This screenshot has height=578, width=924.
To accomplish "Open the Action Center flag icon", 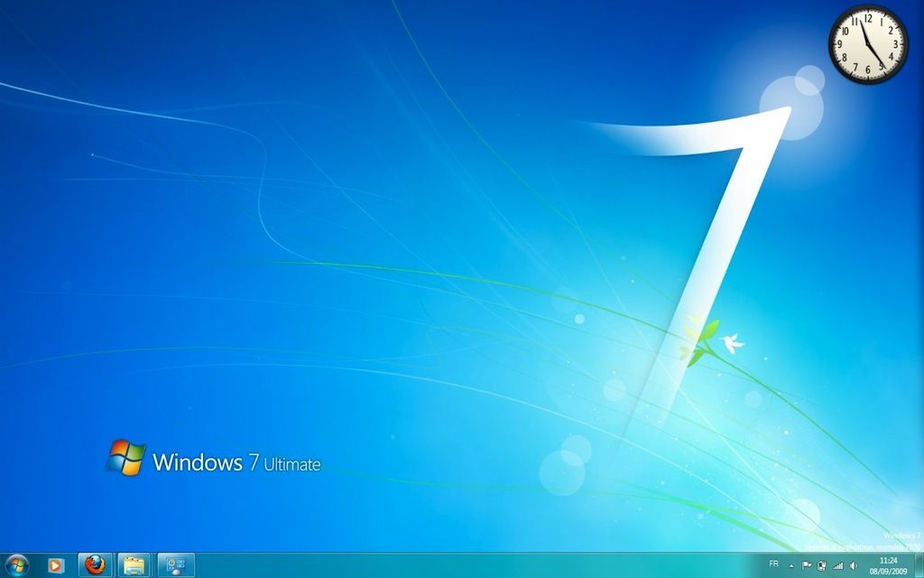I will point(807,565).
